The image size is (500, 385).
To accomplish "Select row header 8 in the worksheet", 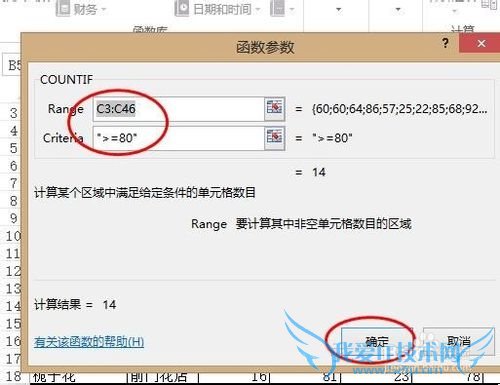I will click(x=13, y=201).
